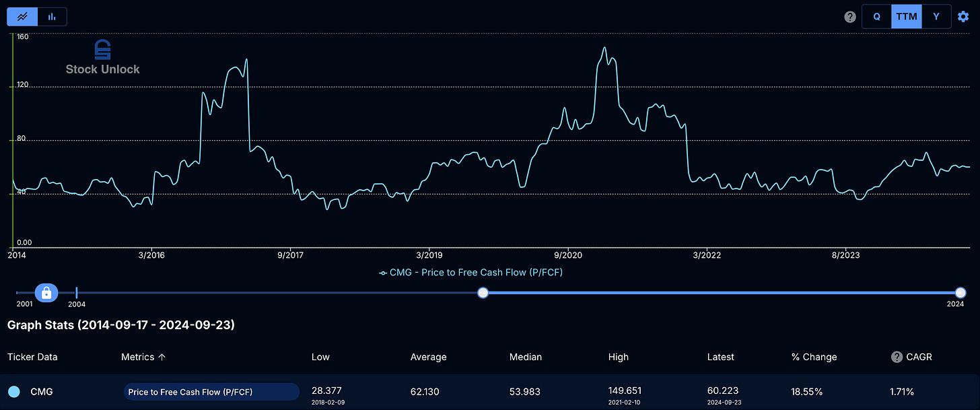Click the High value 149.651
This screenshot has height=410, width=980.
tap(626, 391)
